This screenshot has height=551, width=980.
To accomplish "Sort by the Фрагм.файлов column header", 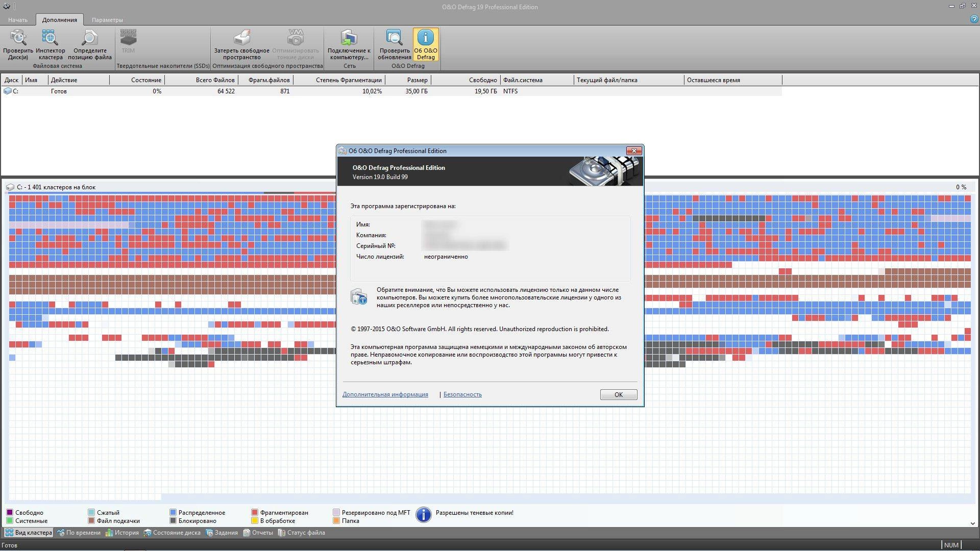I will (265, 80).
